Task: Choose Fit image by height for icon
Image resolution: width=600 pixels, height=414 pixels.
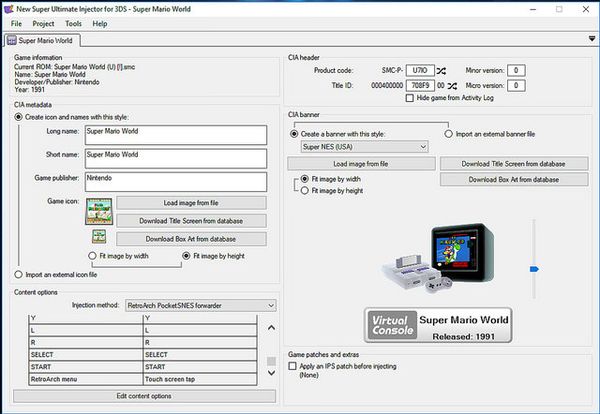Action: [186, 256]
